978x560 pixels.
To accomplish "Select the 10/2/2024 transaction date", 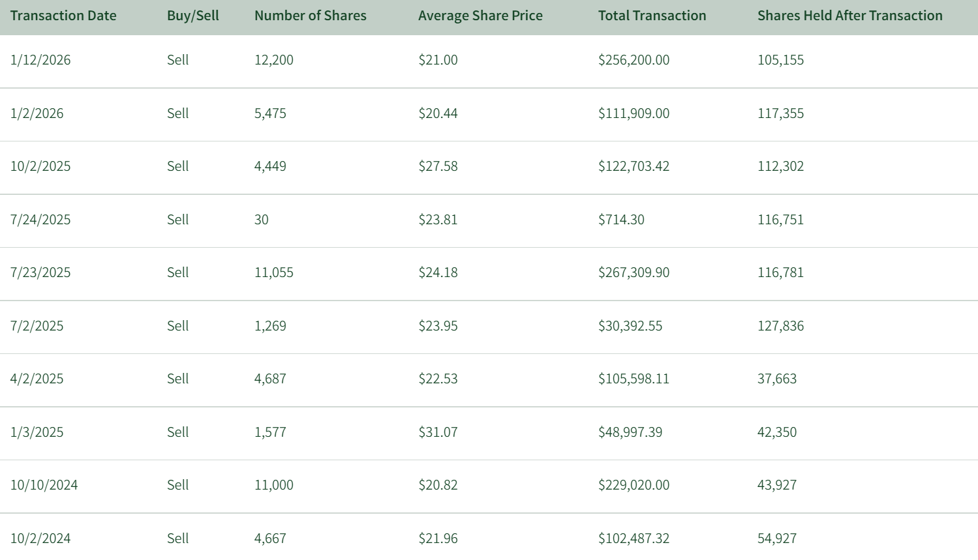I will [x=40, y=538].
